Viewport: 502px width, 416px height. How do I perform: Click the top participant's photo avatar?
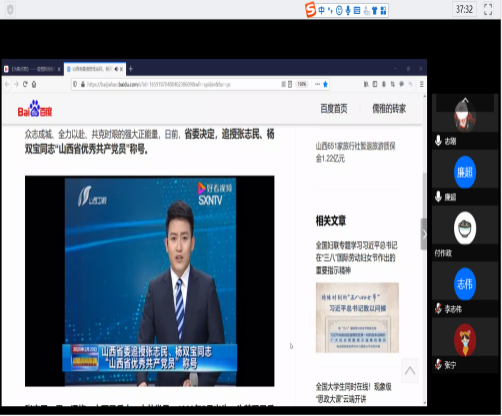coord(465,115)
